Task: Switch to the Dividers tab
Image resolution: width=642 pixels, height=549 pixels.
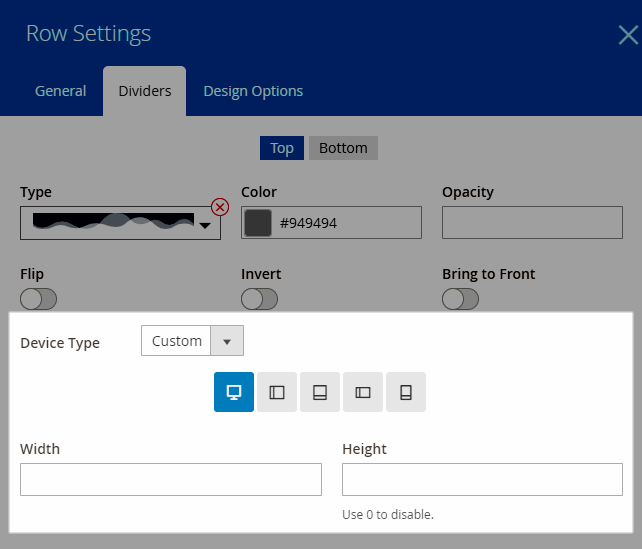Action: pos(145,91)
